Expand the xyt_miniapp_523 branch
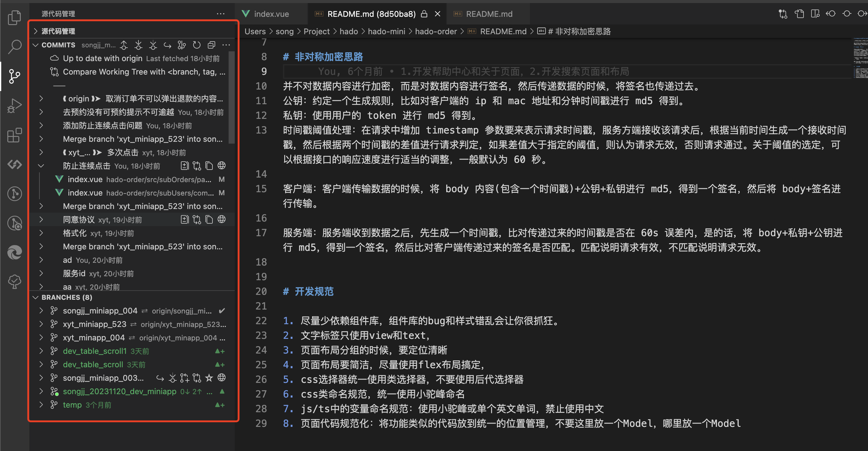 pos(41,324)
